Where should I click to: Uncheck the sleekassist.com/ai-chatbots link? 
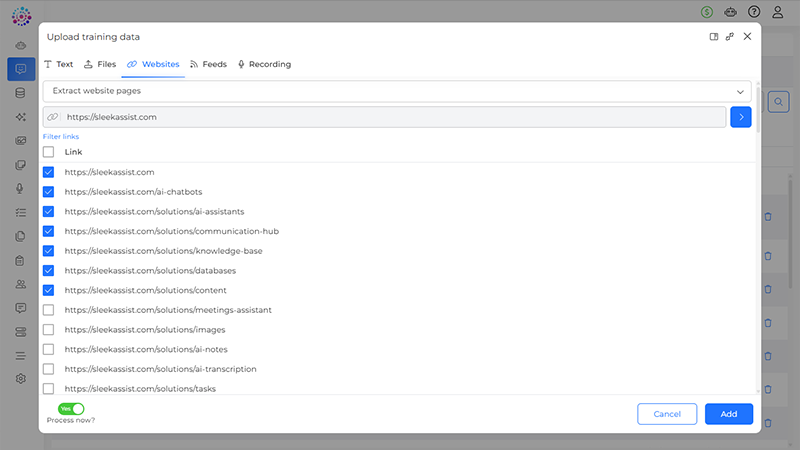click(x=49, y=192)
